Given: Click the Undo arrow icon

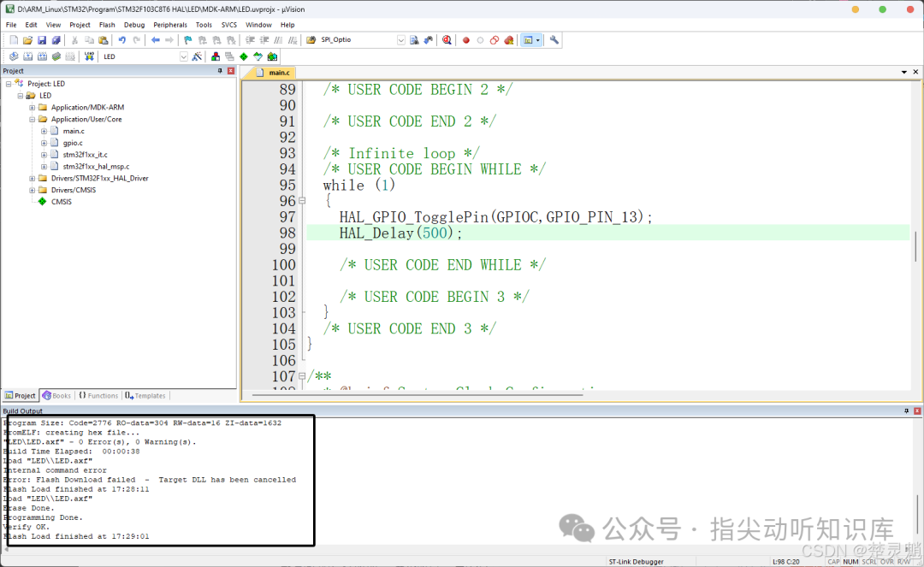Looking at the screenshot, I should [122, 40].
